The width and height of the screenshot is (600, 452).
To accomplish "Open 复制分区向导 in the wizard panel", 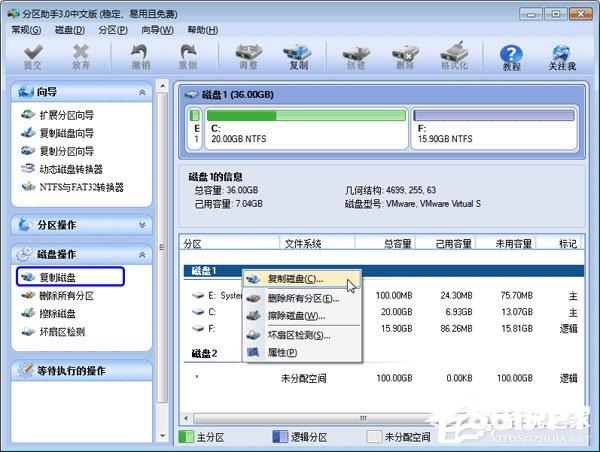I will [57, 151].
